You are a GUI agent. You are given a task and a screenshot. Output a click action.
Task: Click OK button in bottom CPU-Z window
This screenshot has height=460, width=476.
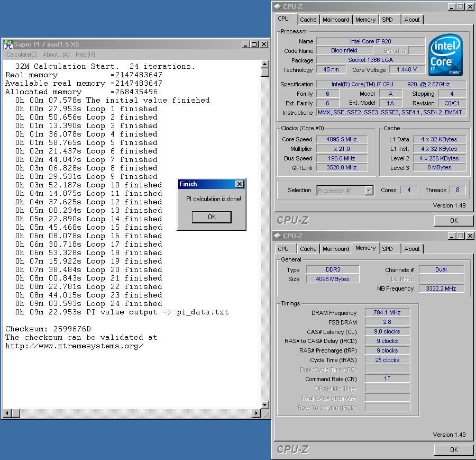(x=454, y=449)
